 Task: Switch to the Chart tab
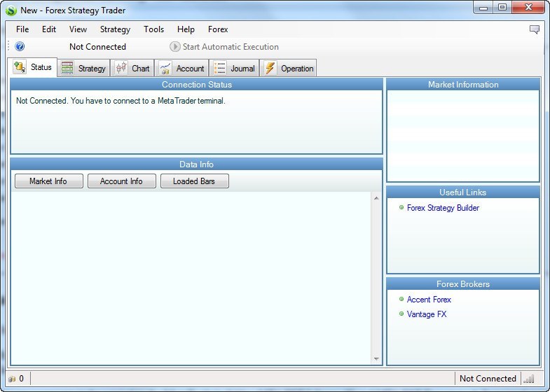[x=132, y=68]
